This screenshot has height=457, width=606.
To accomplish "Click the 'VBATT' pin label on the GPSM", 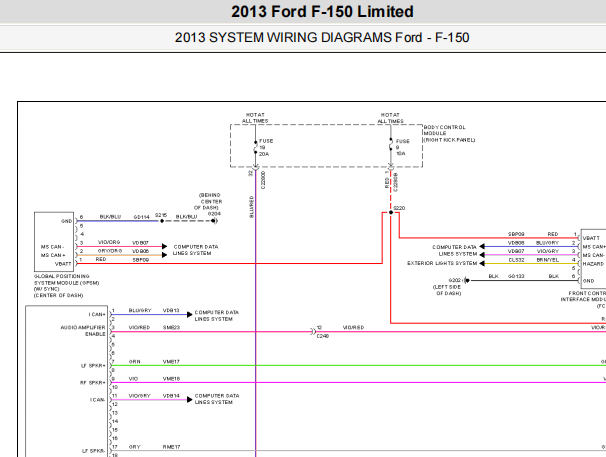I will [x=63, y=264].
